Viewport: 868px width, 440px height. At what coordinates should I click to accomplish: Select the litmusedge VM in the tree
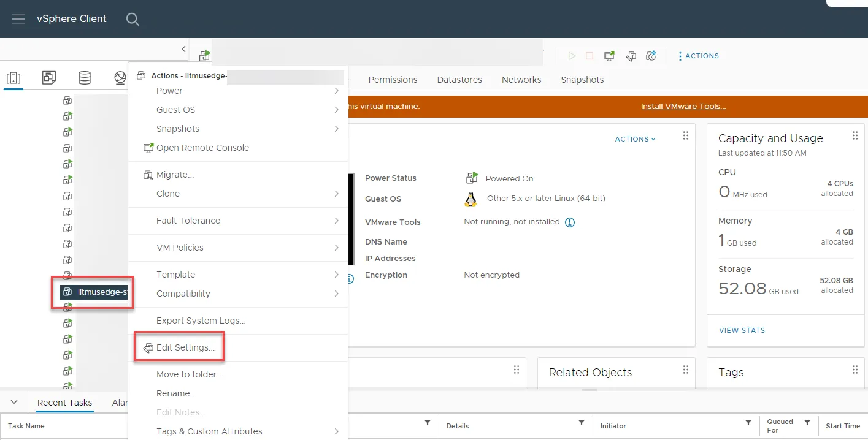(94, 292)
